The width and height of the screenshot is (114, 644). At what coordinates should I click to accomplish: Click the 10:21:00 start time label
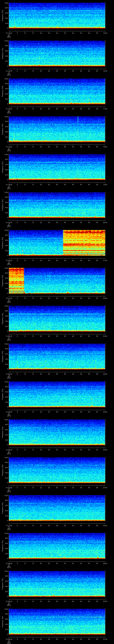[x=9, y=298]
